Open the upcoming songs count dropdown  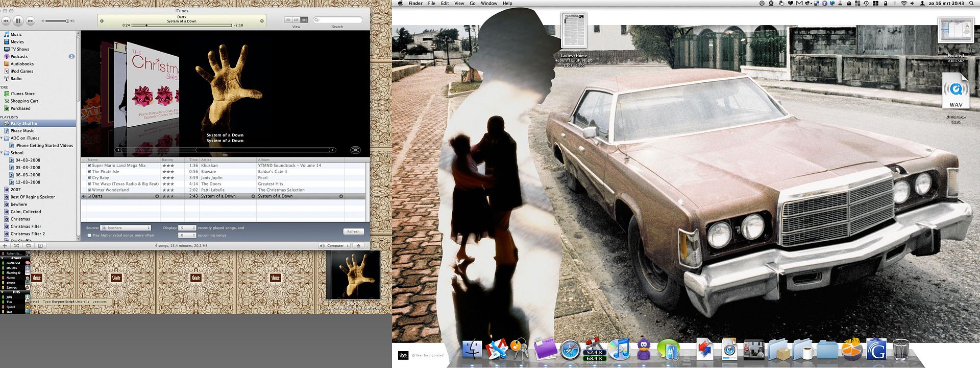coord(187,235)
